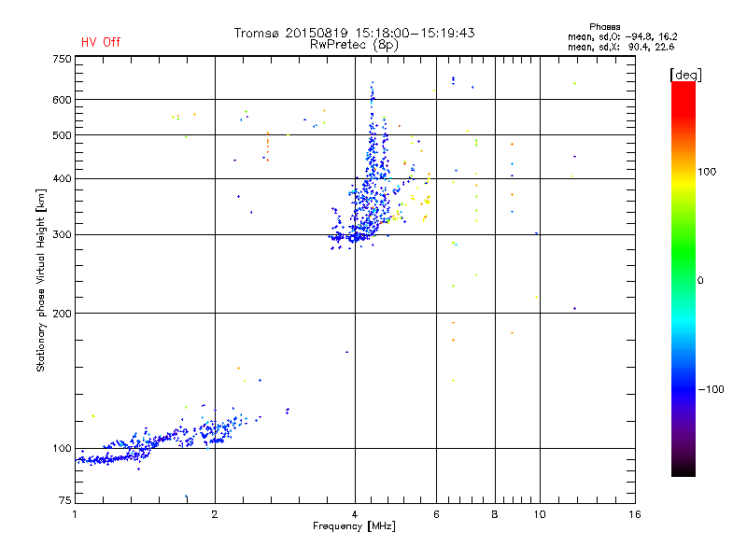
Task: Click the x-axis tick label '8'
Action: click(495, 514)
